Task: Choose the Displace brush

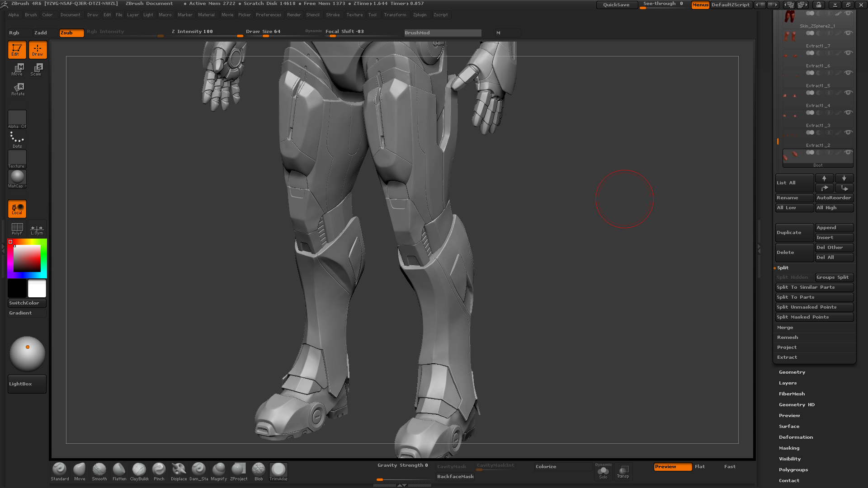Action: point(179,472)
